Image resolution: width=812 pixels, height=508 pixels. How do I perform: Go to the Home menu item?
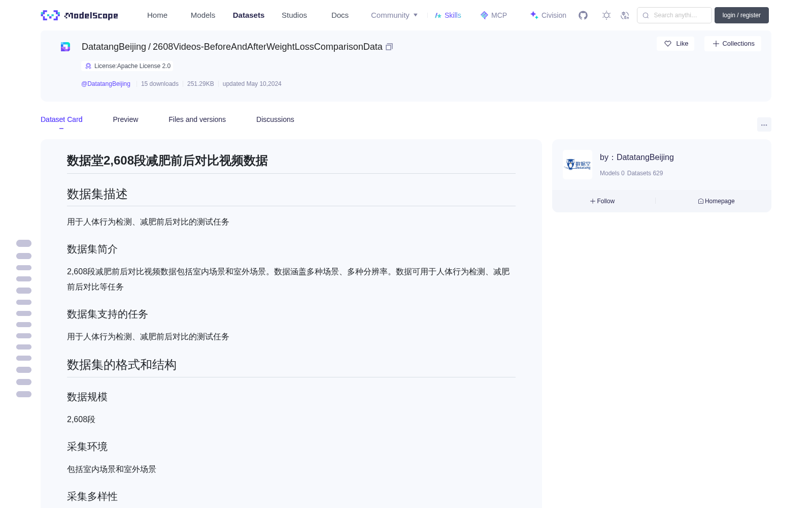click(x=157, y=15)
